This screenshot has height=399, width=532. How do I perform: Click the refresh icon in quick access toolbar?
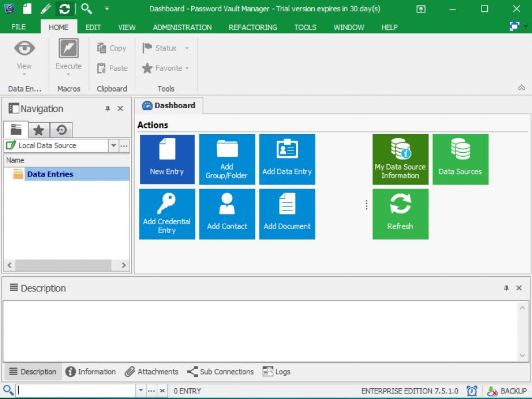click(x=65, y=8)
